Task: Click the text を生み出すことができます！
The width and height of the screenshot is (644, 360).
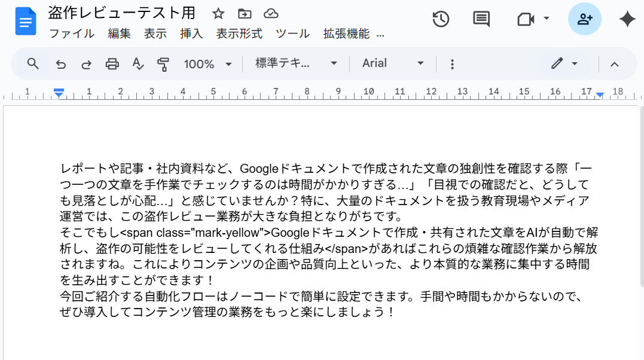Action: [137, 280]
